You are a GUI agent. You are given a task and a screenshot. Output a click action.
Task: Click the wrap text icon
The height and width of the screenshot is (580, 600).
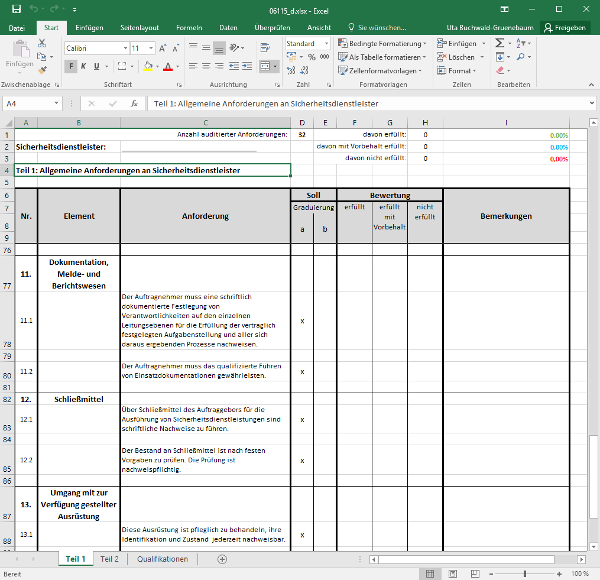(x=263, y=47)
